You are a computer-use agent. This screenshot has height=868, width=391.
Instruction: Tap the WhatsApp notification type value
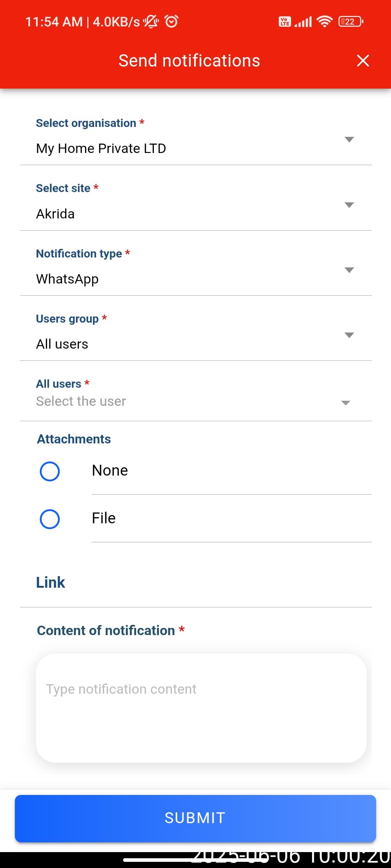point(67,279)
